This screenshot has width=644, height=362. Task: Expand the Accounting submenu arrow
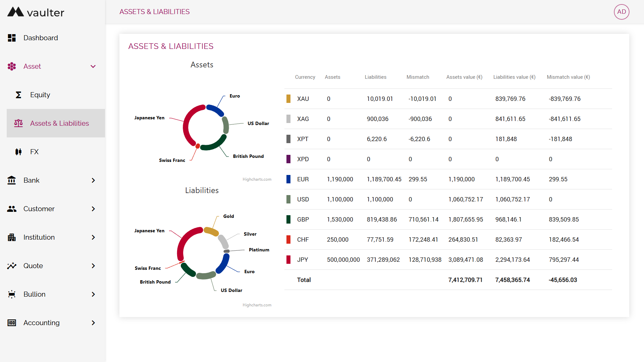pos(93,323)
